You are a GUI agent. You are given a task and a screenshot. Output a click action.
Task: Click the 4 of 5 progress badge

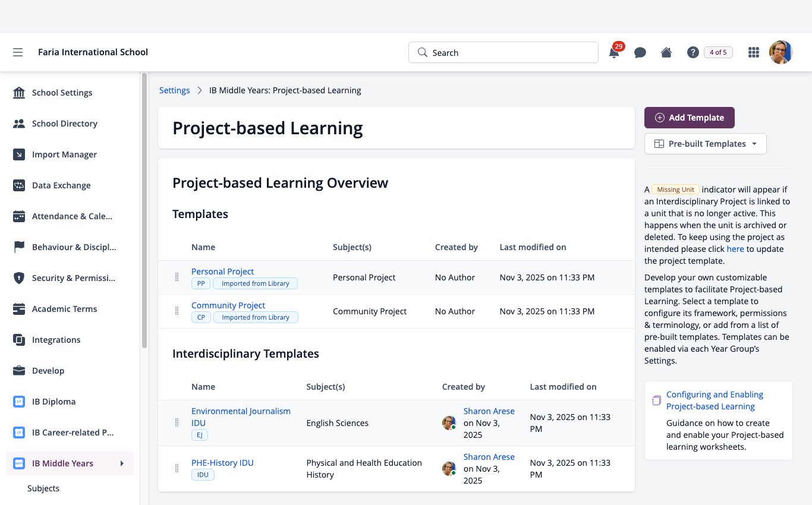(x=718, y=52)
